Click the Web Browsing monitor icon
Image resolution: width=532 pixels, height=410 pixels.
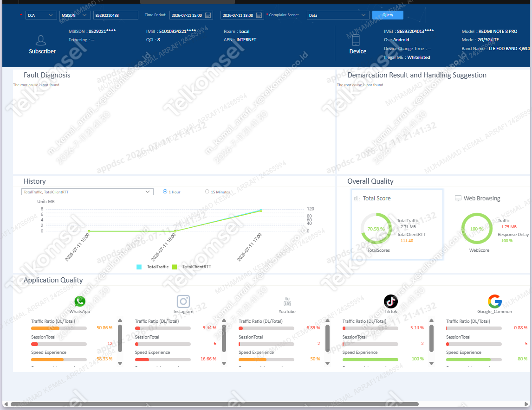pos(458,198)
